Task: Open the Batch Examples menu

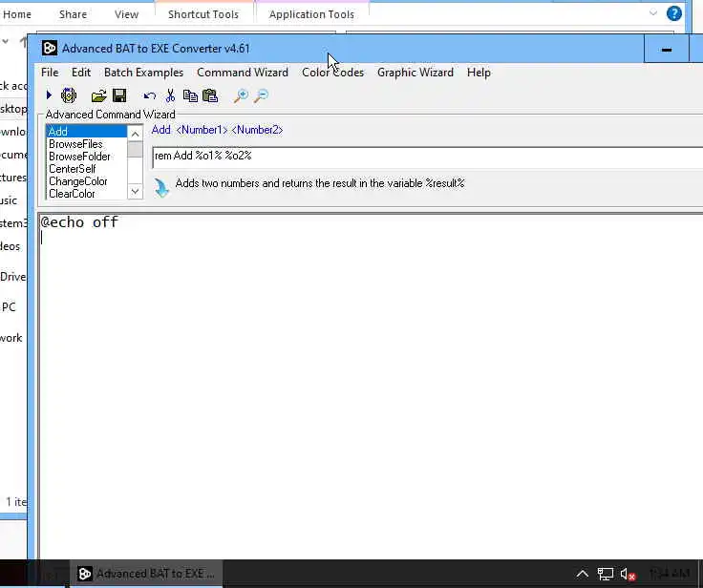Action: pyautogui.click(x=143, y=73)
